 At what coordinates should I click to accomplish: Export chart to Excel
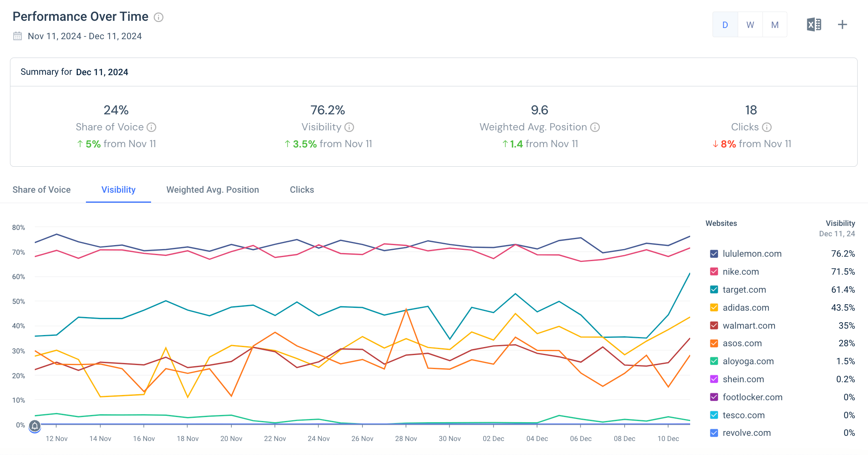[x=814, y=25]
